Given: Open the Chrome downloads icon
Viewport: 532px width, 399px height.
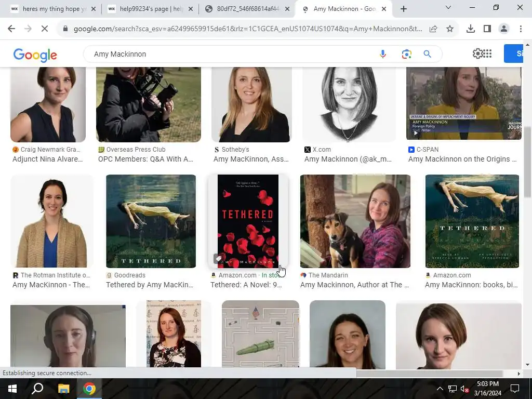Looking at the screenshot, I should 471,29.
